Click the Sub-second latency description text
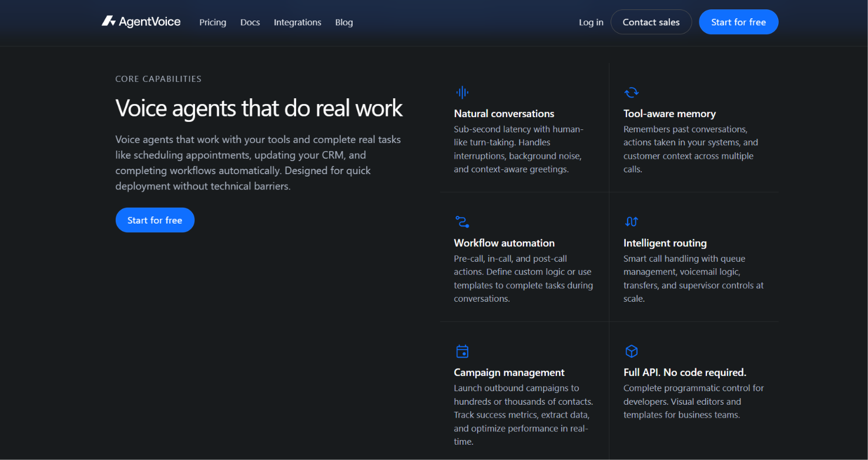Image resolution: width=868 pixels, height=460 pixels. (x=518, y=149)
